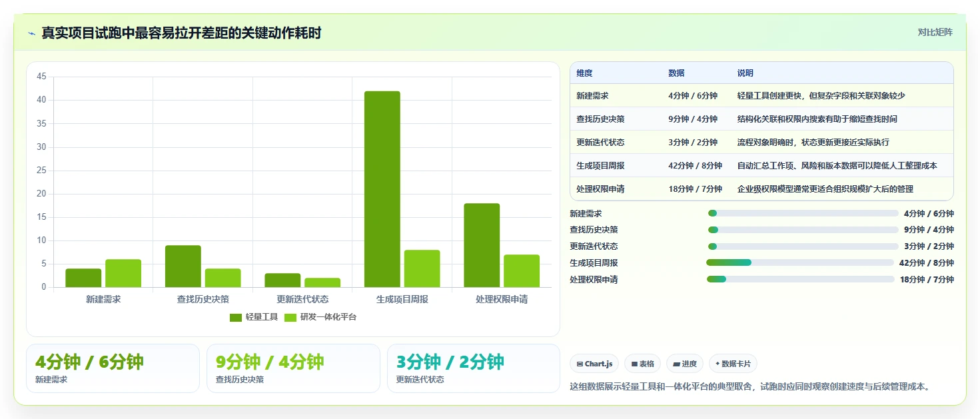The image size is (980, 419).
Task: Click the dark green 生成项目周报 bar in chart
Action: click(382, 189)
